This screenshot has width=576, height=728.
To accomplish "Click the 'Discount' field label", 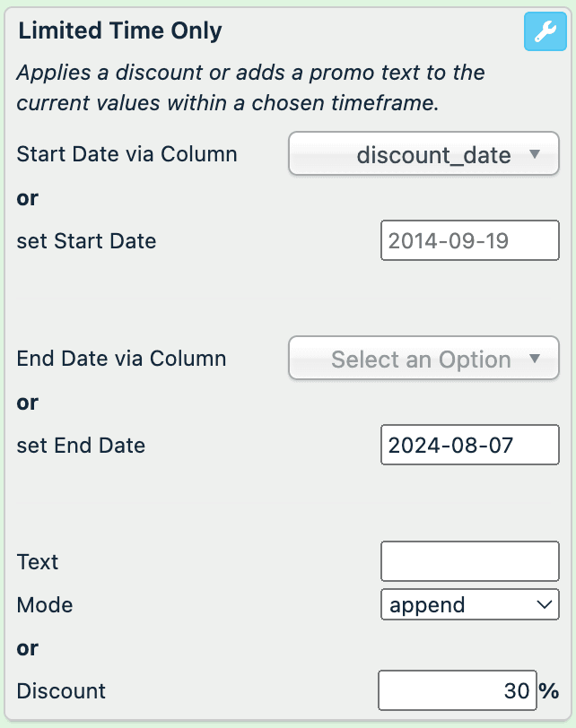I will 61,691.
